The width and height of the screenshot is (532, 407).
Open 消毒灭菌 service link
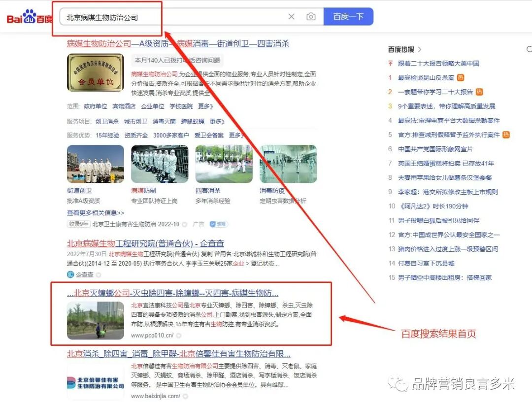point(164,121)
